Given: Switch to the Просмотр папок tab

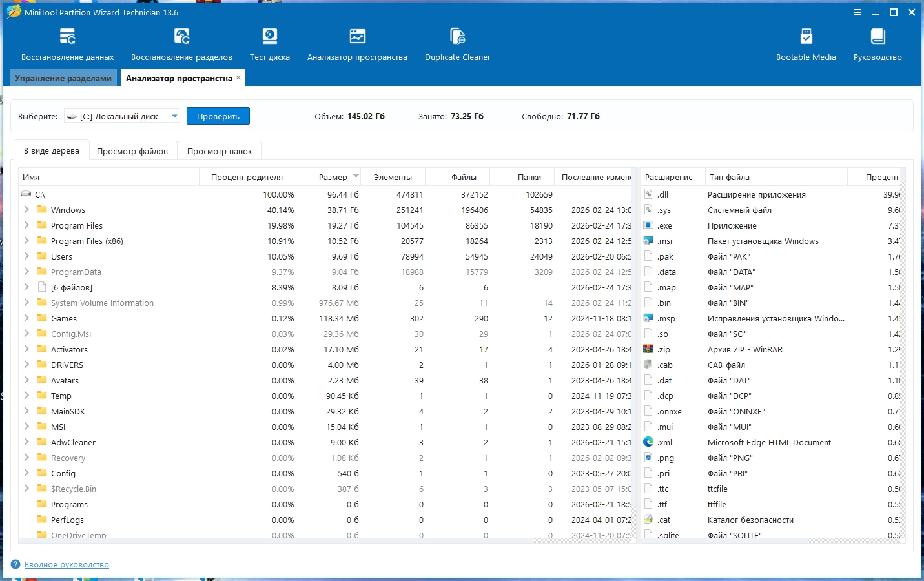Looking at the screenshot, I should 220,151.
